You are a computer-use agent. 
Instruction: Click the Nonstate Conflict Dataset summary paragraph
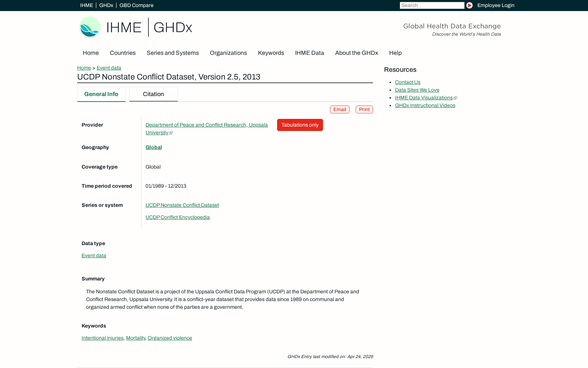[222, 299]
